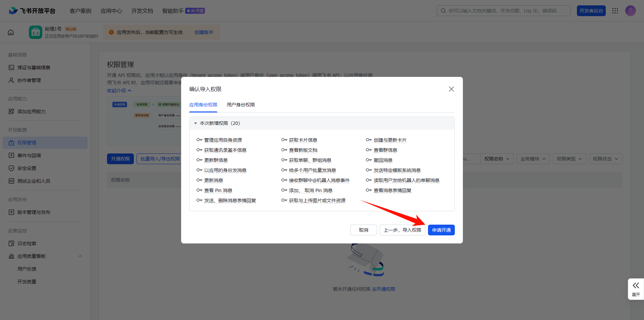Screen dimensions: 644x320
Task: Click the 创建版本 link
Action: 204,32
